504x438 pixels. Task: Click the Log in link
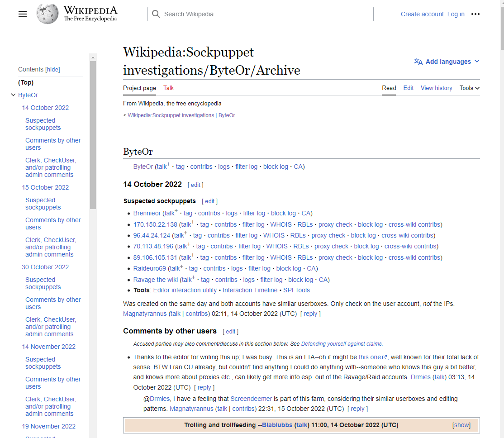[x=456, y=14]
